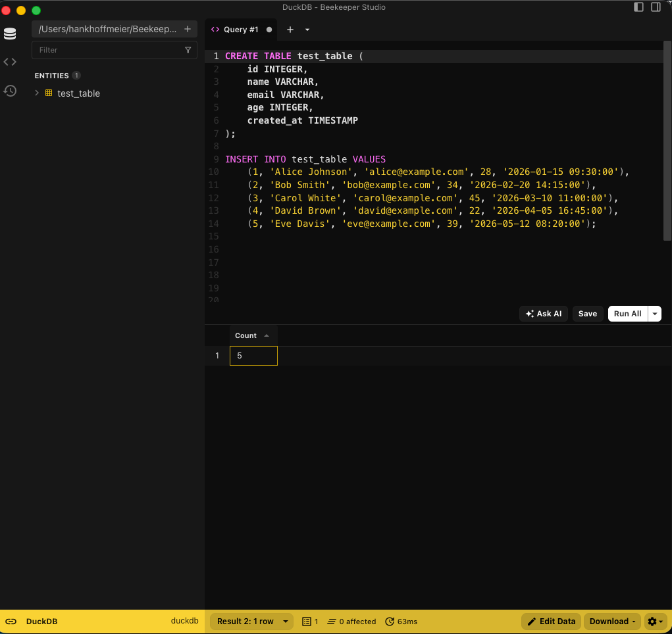Viewport: 672px width, 634px height.
Task: Open saved queries code icon in sidebar
Action: [x=10, y=62]
